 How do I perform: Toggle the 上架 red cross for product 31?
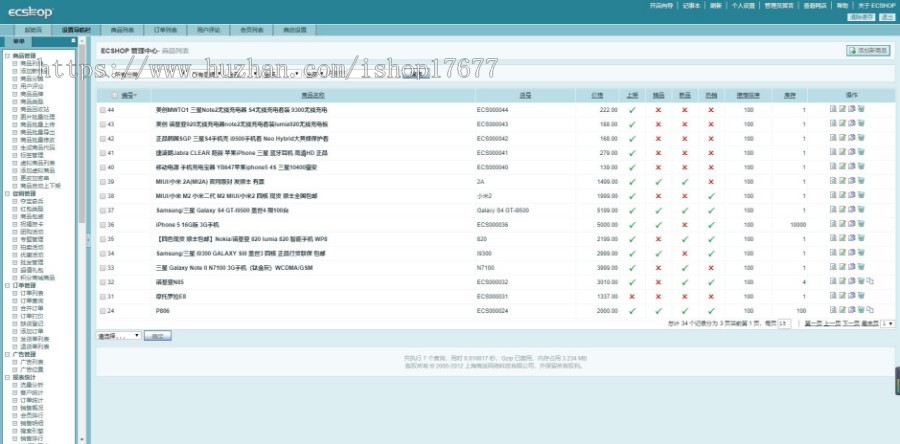point(632,297)
